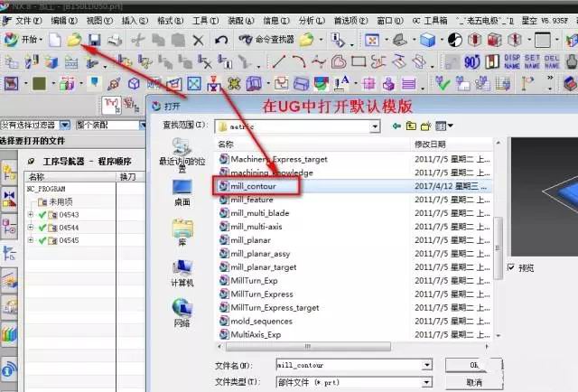Click the OK button in Open dialog
Viewport: 578px width, 392px height.
click(473, 365)
